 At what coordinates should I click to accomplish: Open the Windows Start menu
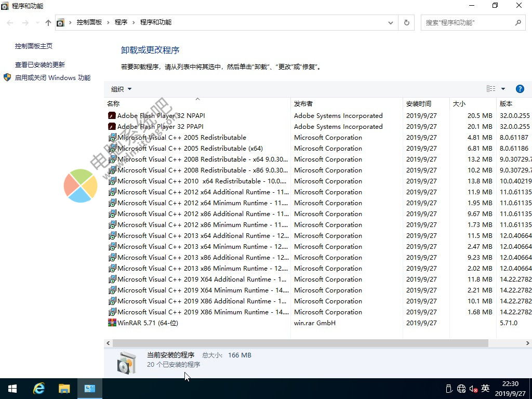(x=12, y=389)
